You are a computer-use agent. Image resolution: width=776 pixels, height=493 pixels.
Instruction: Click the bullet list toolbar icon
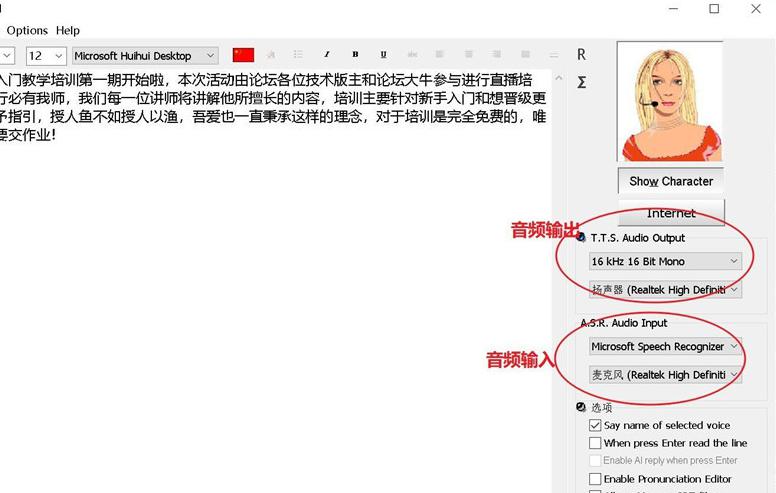[298, 55]
